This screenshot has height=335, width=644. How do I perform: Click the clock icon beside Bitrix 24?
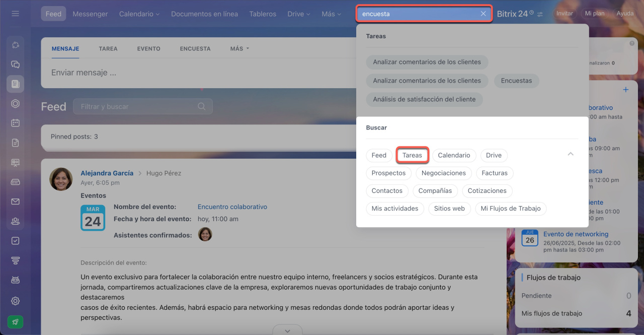[531, 13]
